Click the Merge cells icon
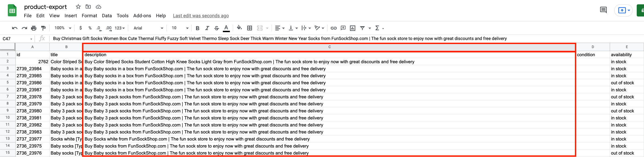Image resolution: width=644 pixels, height=157 pixels. click(260, 28)
